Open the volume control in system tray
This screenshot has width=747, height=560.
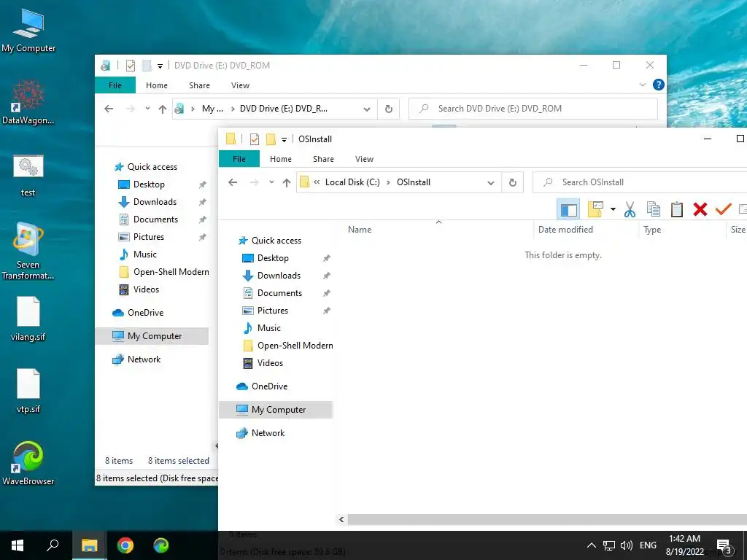click(x=627, y=545)
